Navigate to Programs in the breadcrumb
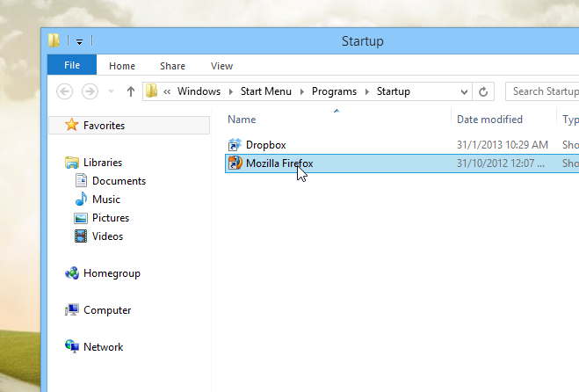This screenshot has width=579, height=392. (x=334, y=91)
